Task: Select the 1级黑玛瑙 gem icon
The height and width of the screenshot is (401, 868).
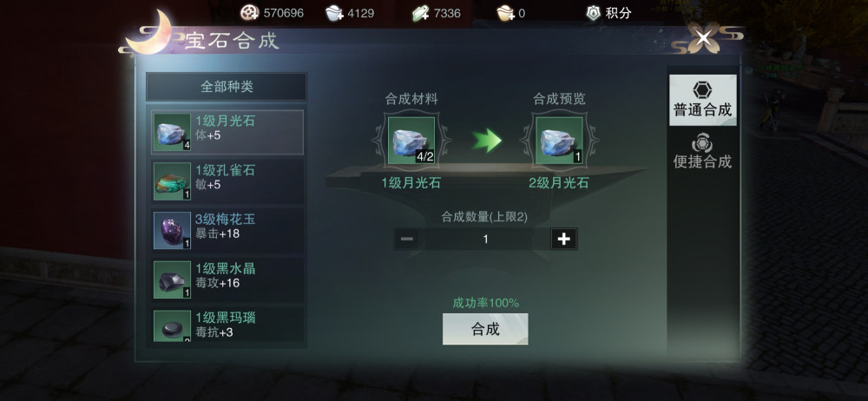Action: (x=172, y=326)
